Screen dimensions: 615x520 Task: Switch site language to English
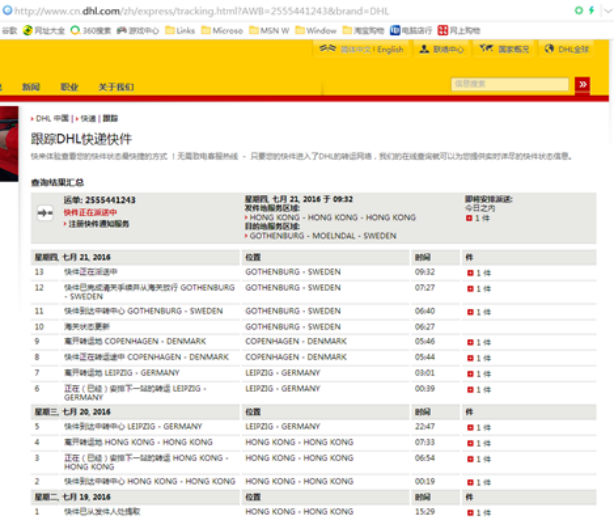390,49
